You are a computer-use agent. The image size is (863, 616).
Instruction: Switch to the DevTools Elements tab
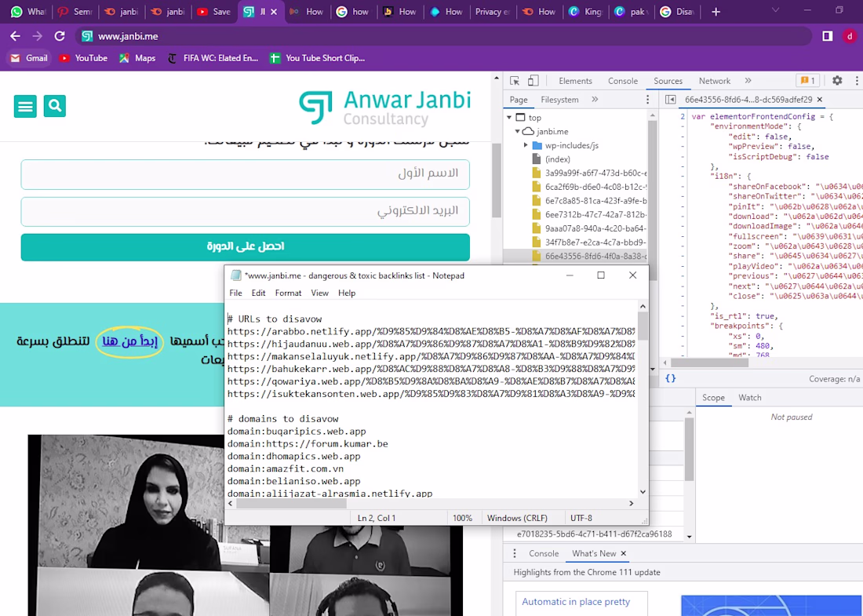(575, 81)
